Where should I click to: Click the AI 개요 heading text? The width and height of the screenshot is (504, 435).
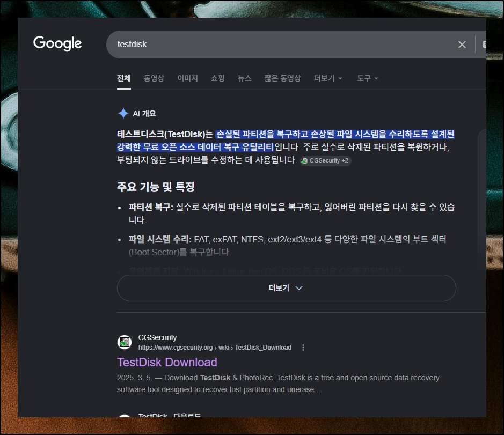[144, 113]
